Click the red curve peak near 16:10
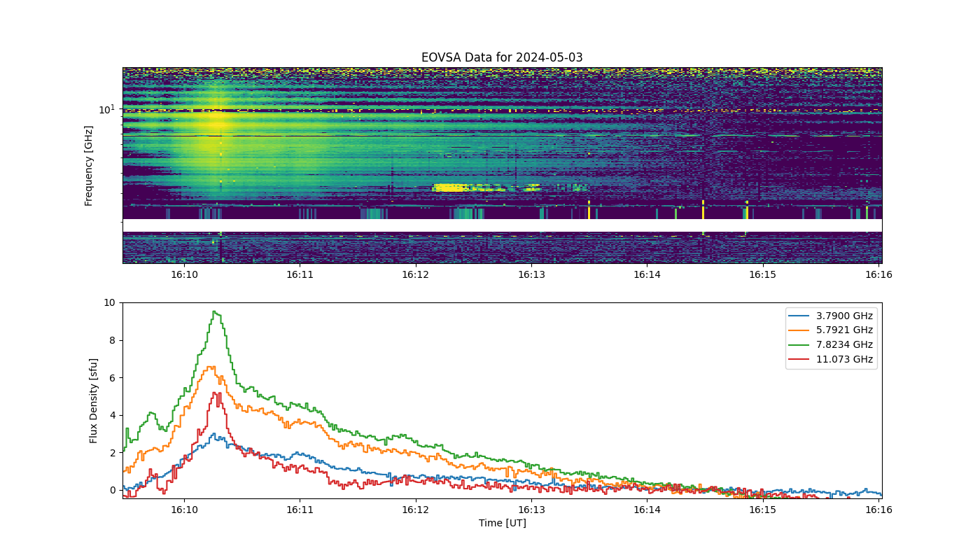The width and height of the screenshot is (980, 560). point(216,394)
